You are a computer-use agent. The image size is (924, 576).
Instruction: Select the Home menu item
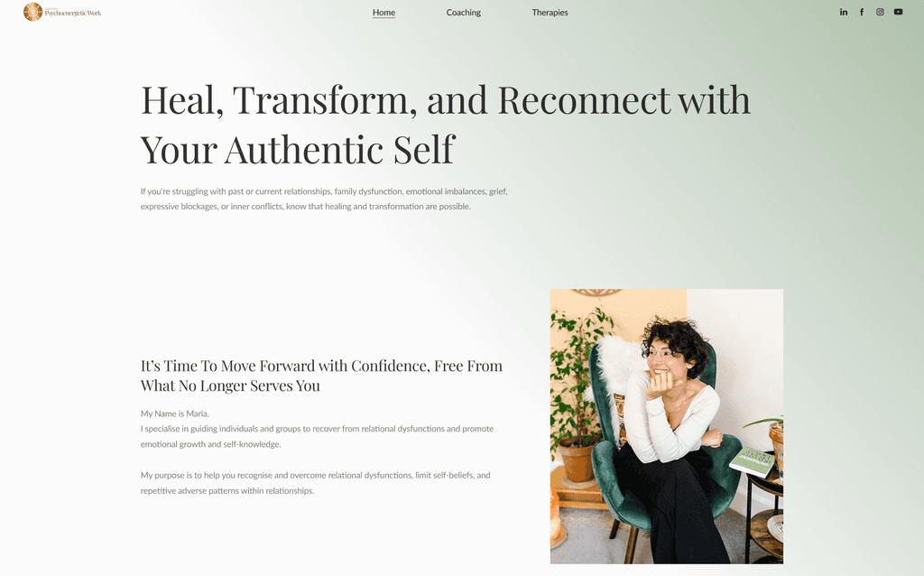click(x=383, y=13)
